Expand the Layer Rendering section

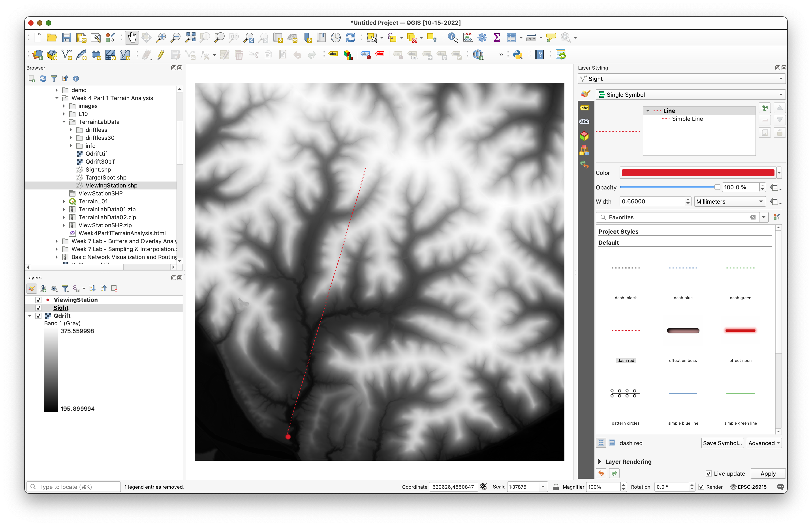tap(600, 462)
